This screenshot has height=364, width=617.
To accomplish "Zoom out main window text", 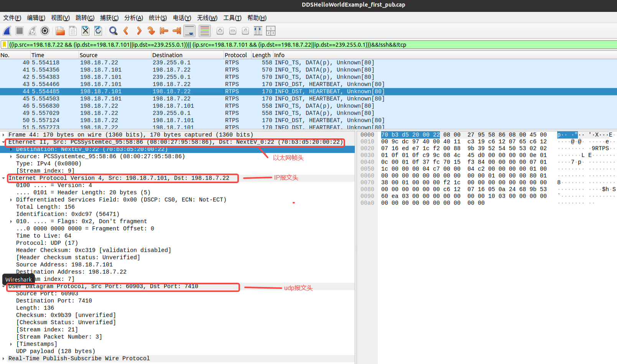I will pyautogui.click(x=233, y=31).
